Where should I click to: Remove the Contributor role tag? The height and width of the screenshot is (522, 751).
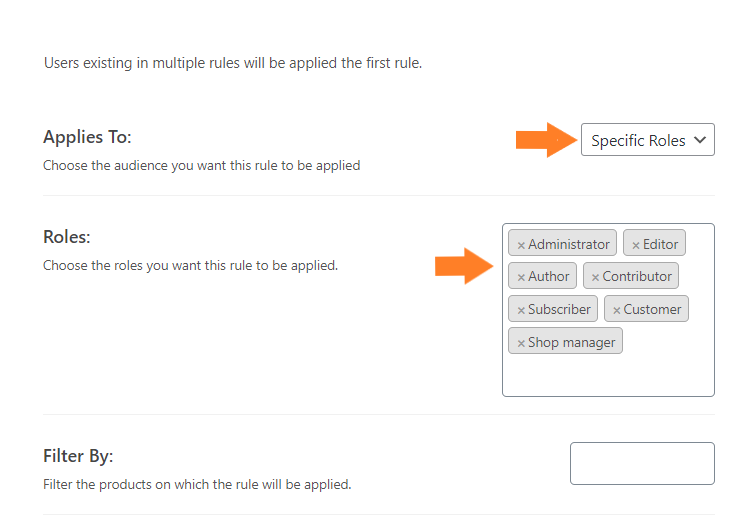pyautogui.click(x=595, y=277)
